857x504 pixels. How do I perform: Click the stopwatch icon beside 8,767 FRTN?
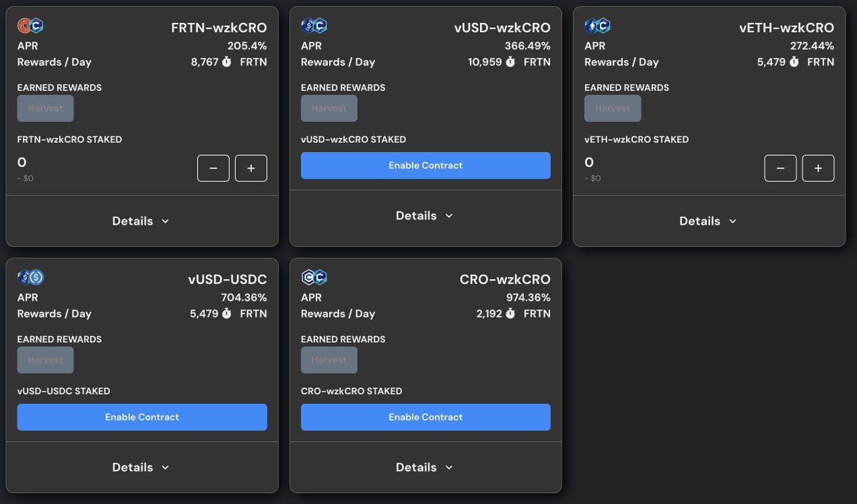click(x=226, y=62)
